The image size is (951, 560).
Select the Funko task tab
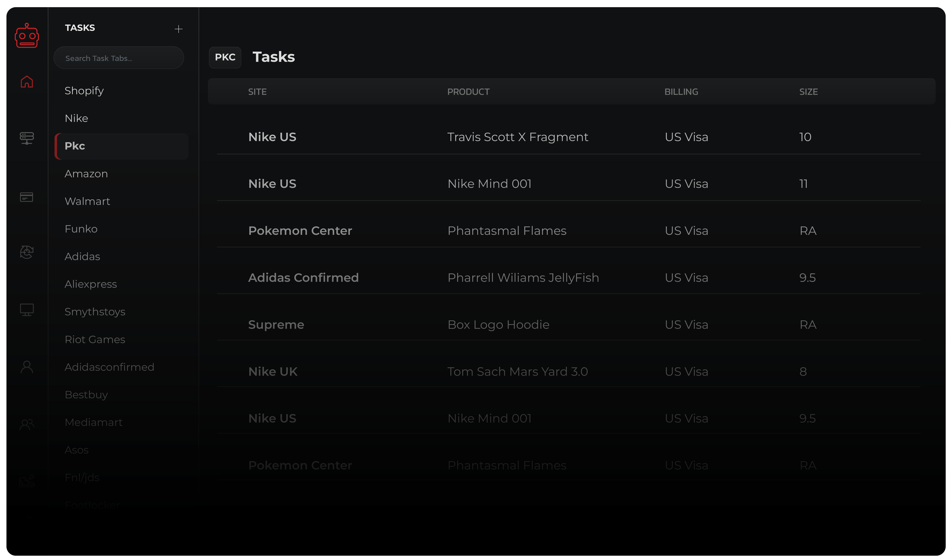81,229
